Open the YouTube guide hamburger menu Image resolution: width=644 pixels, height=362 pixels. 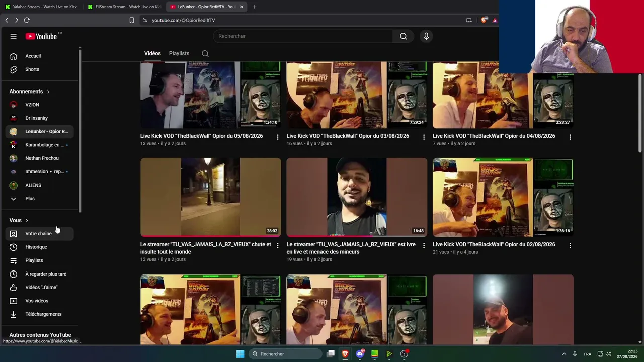point(14,36)
